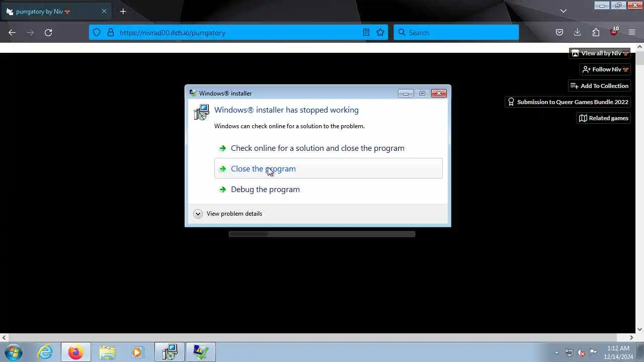Click the game loading progress bar
Screen dimensions: 644x362
pyautogui.click(x=322, y=234)
